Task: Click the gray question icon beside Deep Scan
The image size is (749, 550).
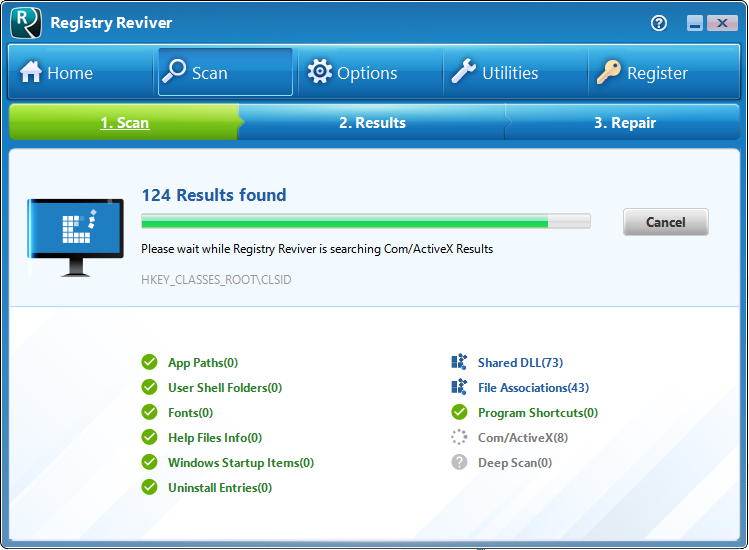Action: 460,462
